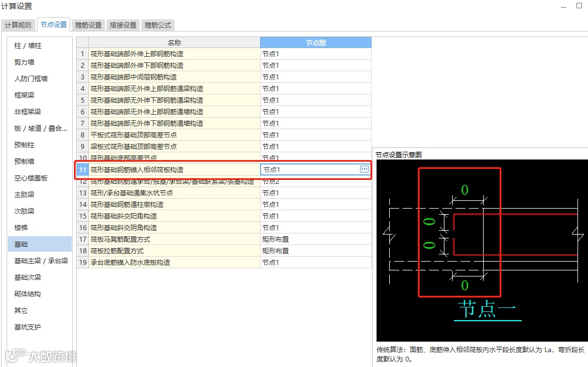Select row 筏形基础端部外伸下部钢筋构造
This screenshot has width=588, height=367.
click(x=174, y=66)
